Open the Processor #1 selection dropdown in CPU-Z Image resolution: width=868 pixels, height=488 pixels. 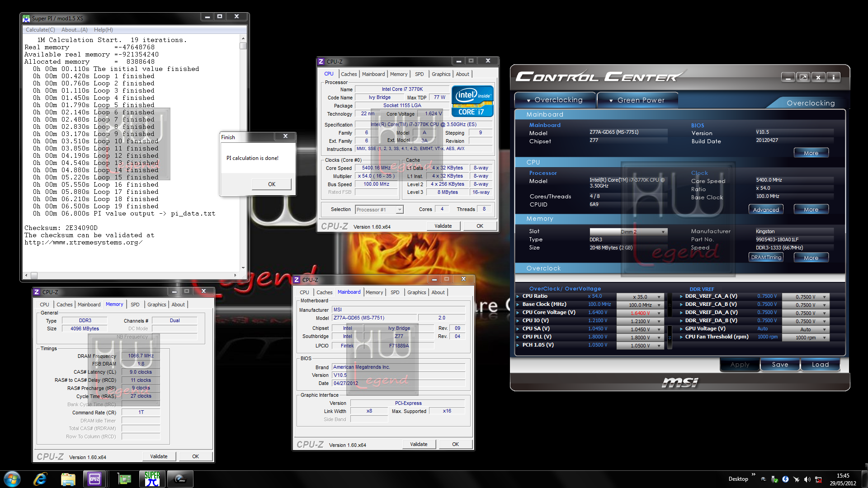[379, 210]
